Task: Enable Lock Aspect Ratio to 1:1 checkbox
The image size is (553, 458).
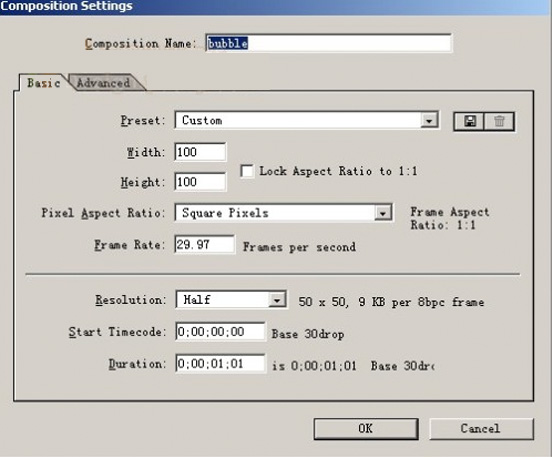Action: tap(247, 171)
